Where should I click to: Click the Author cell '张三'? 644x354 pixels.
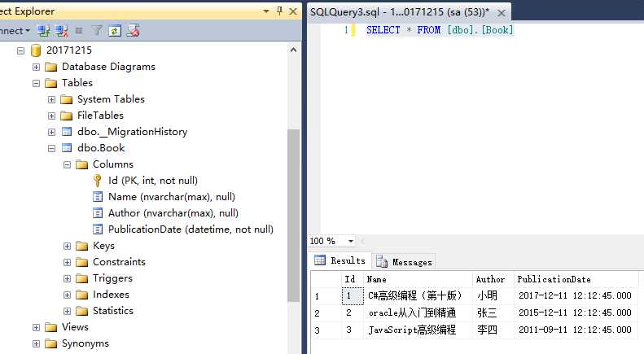click(493, 313)
